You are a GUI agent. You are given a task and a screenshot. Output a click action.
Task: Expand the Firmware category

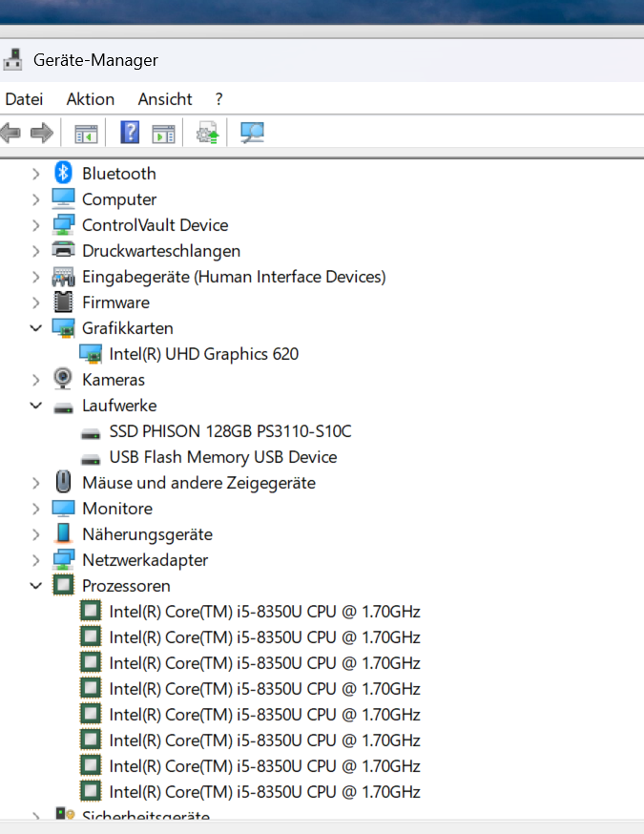[35, 302]
